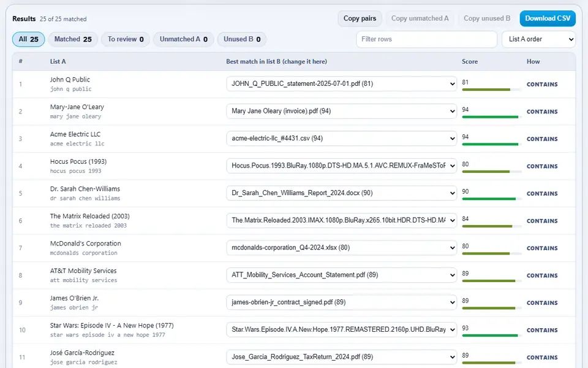Focus the Filter rows search field

pos(426,39)
